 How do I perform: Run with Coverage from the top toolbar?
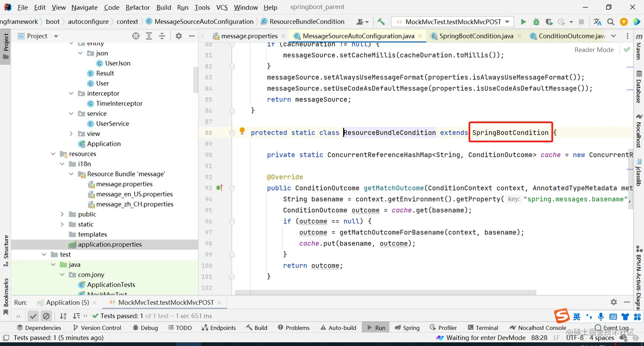(x=549, y=22)
